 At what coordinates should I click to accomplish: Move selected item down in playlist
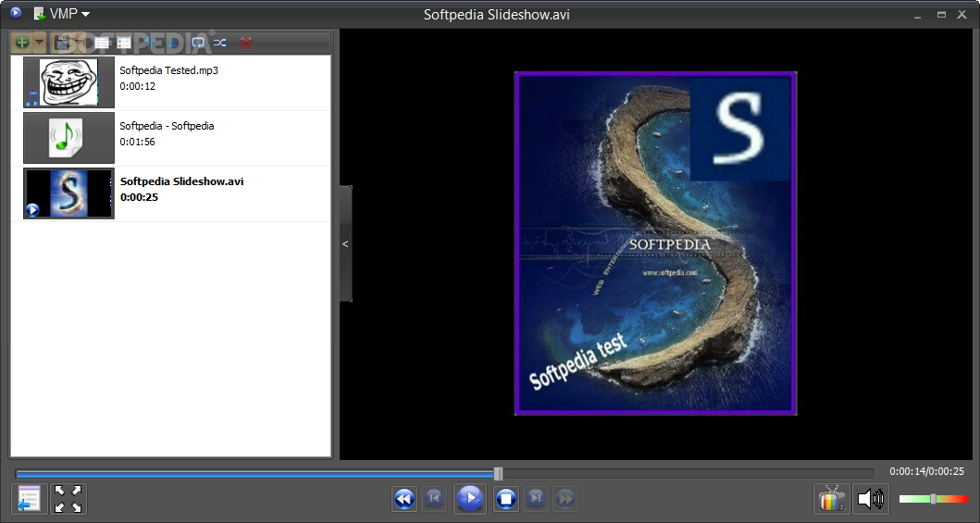(x=173, y=44)
